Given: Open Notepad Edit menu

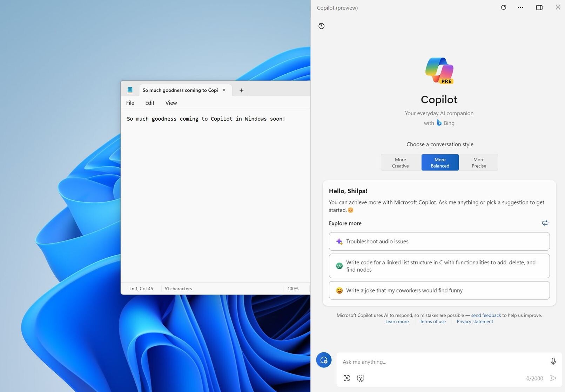Looking at the screenshot, I should (x=150, y=103).
